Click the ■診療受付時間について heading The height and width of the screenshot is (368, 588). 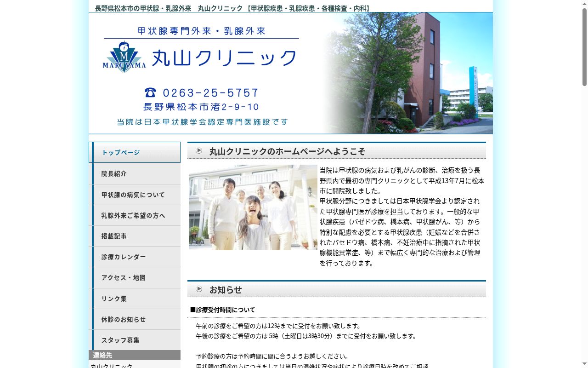click(x=222, y=310)
